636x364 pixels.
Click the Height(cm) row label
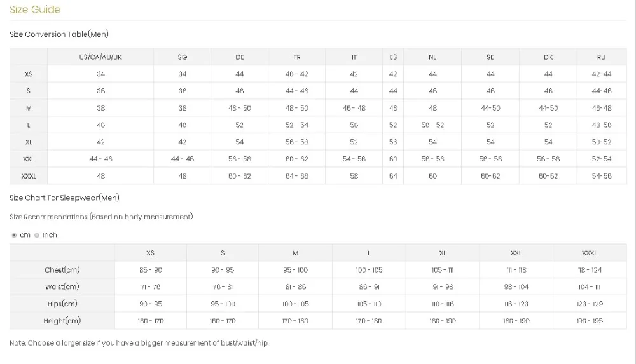[x=62, y=321]
